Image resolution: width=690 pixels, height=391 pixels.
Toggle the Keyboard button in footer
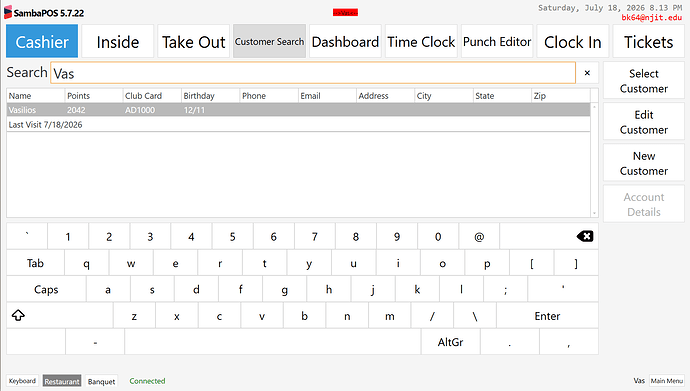[x=22, y=381]
